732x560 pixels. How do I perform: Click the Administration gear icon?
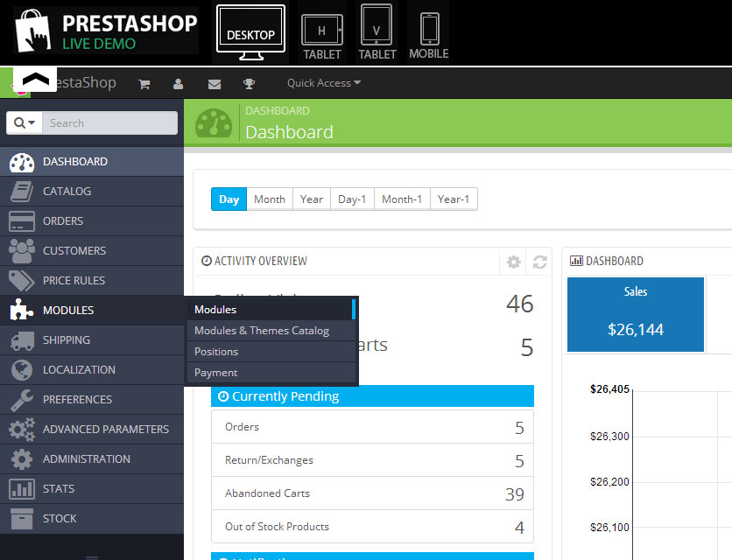(x=22, y=459)
